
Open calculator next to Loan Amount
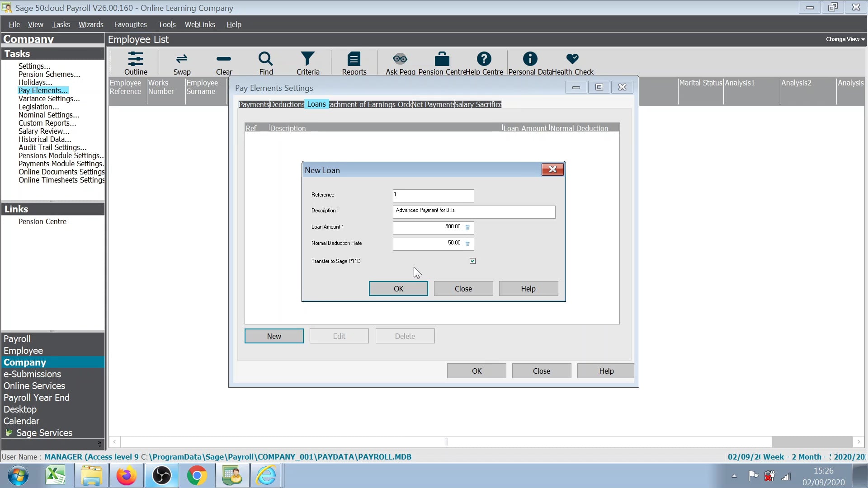pyautogui.click(x=467, y=227)
